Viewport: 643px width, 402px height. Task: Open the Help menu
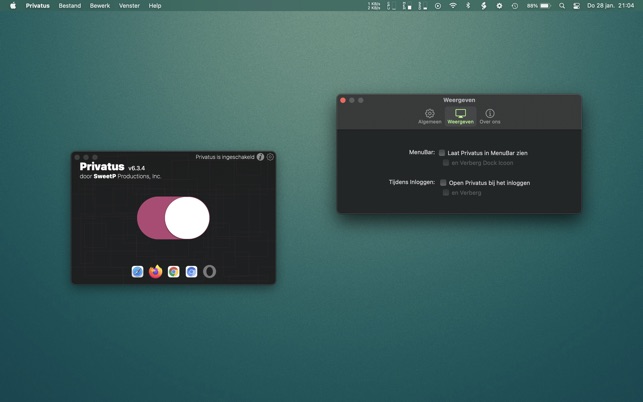coord(155,6)
